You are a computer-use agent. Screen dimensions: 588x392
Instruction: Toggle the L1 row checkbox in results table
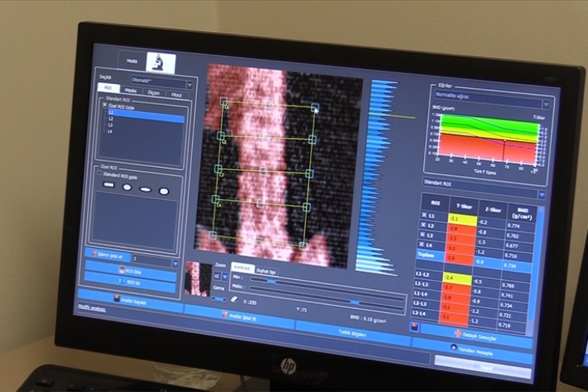pos(424,215)
